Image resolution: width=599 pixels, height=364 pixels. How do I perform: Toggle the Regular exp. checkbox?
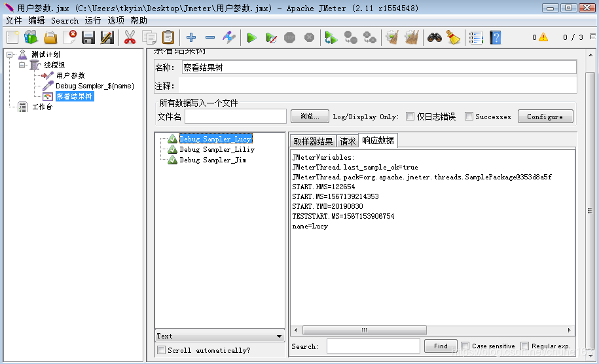(x=525, y=346)
